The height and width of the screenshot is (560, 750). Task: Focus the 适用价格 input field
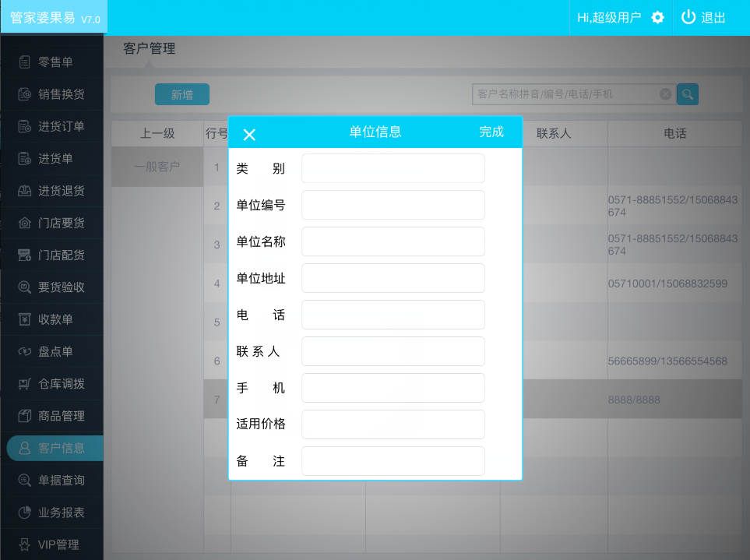coord(393,424)
